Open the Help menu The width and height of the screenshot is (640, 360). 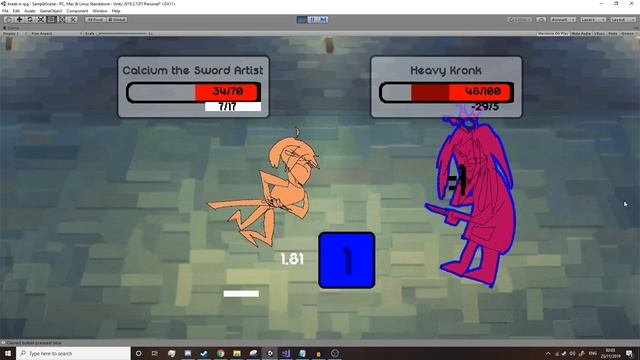pos(116,11)
